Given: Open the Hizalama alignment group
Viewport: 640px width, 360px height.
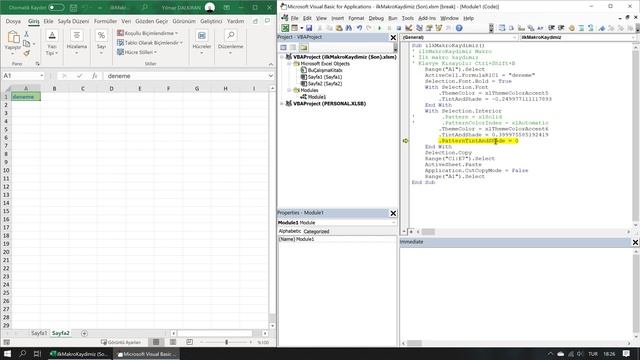Looking at the screenshot, I should [x=76, y=42].
